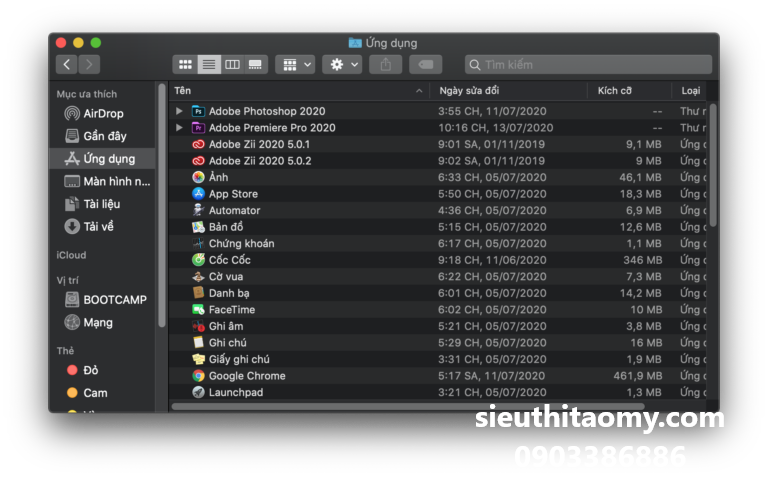Go forward with the right arrow
768x477 pixels.
(x=89, y=64)
